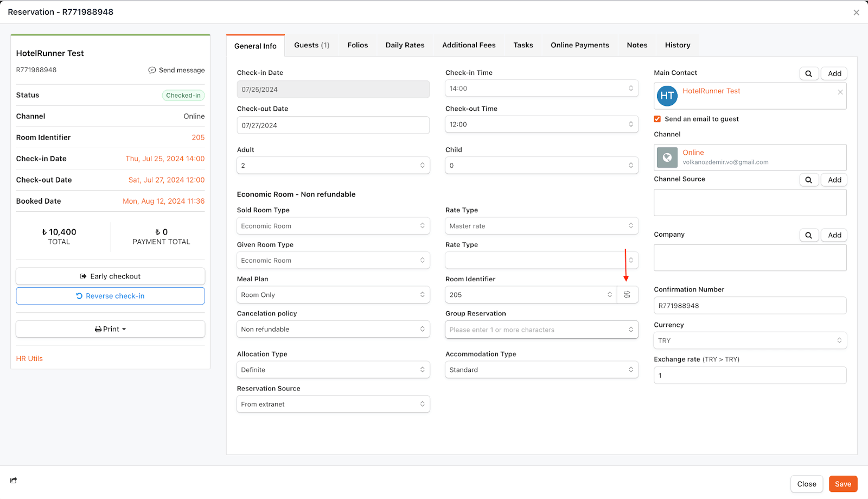Click the Early checkout button
This screenshot has width=868, height=499.
(110, 276)
